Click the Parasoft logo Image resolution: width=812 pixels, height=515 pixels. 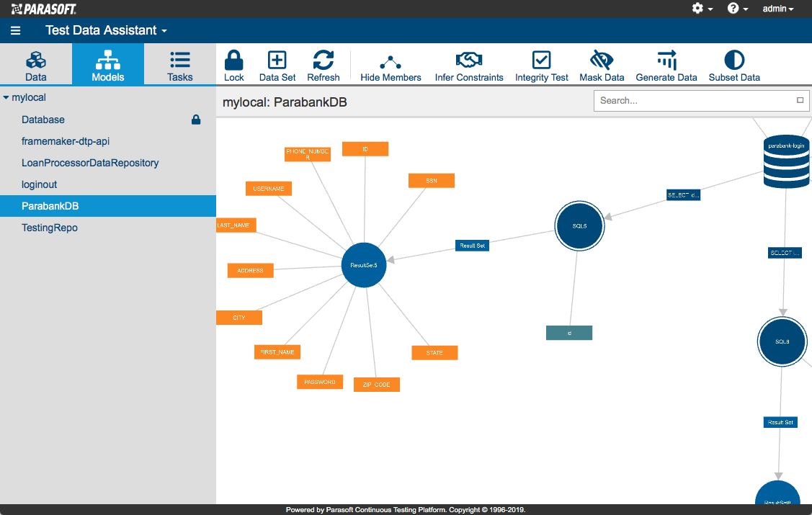click(43, 9)
